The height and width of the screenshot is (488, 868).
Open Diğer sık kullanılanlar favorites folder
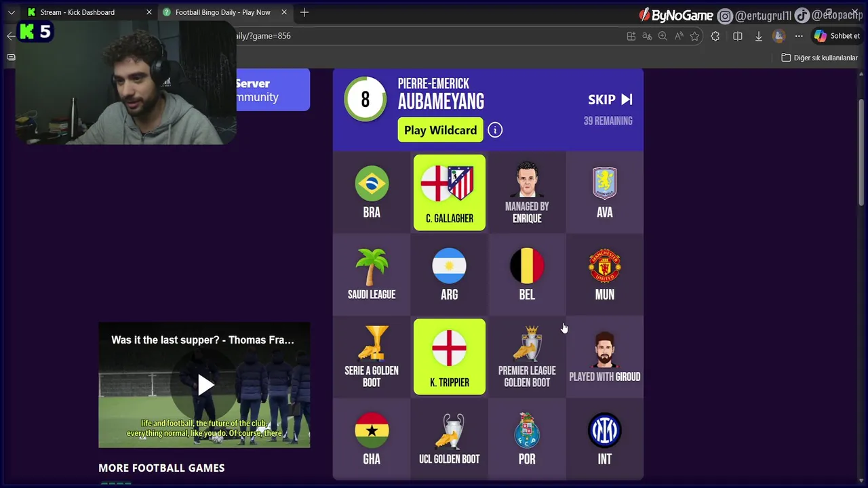coord(820,58)
